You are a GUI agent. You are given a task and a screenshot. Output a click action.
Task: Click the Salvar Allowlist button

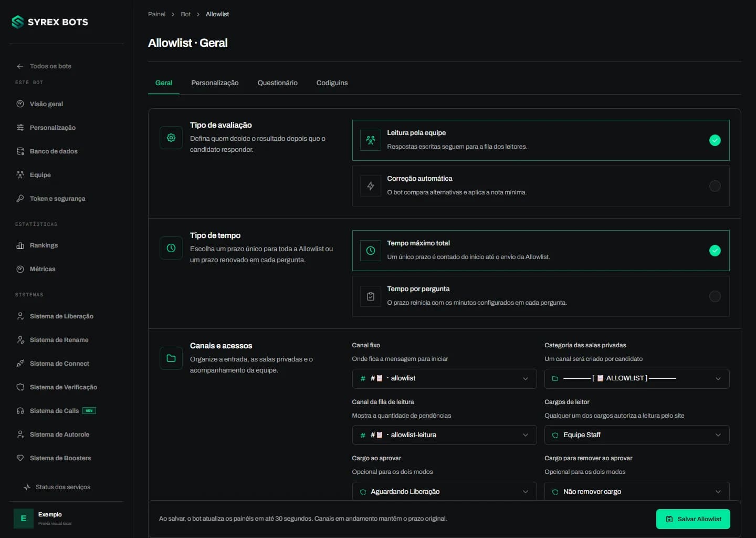693,519
